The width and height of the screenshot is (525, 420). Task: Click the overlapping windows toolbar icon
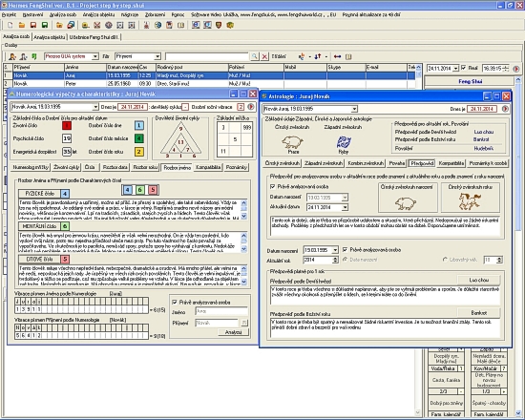(71, 25)
